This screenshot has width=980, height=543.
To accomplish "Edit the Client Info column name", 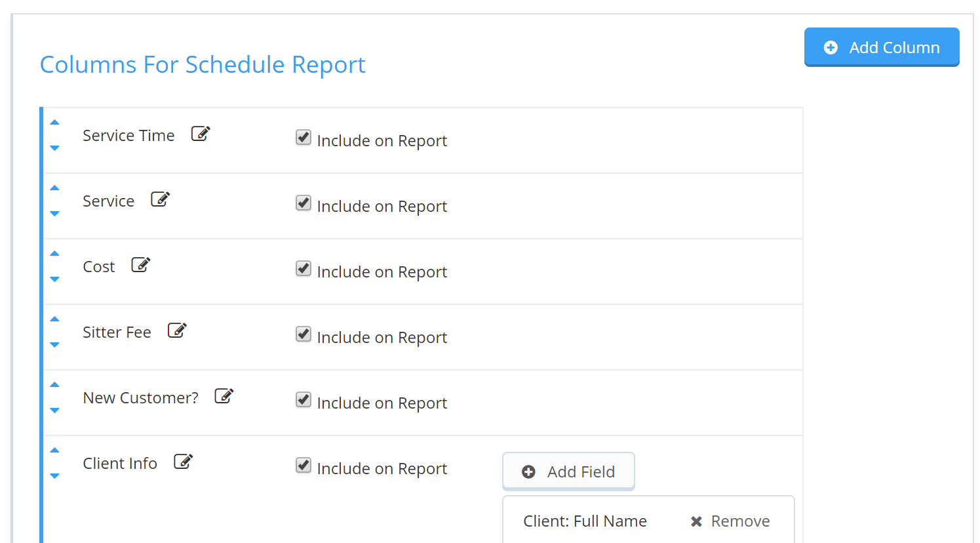I will point(184,462).
